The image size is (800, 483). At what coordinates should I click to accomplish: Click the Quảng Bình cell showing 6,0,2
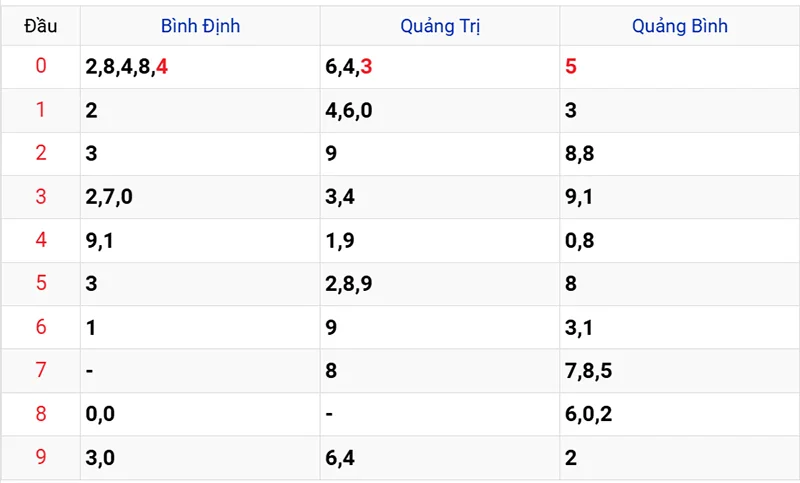(x=588, y=414)
